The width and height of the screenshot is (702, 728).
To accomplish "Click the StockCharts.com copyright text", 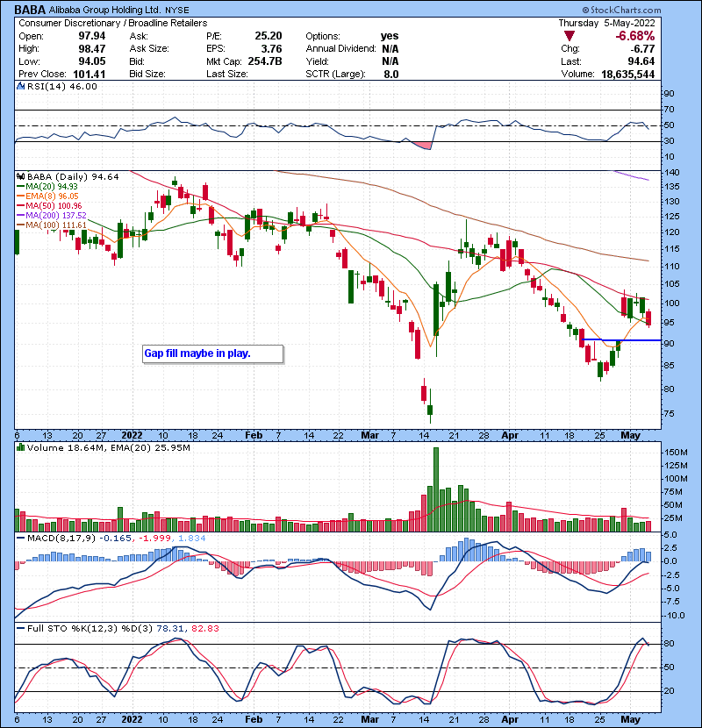I will tap(621, 10).
